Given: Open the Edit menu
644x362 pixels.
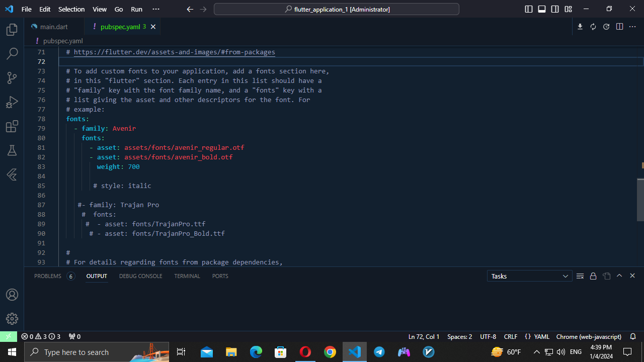Looking at the screenshot, I should (x=45, y=9).
